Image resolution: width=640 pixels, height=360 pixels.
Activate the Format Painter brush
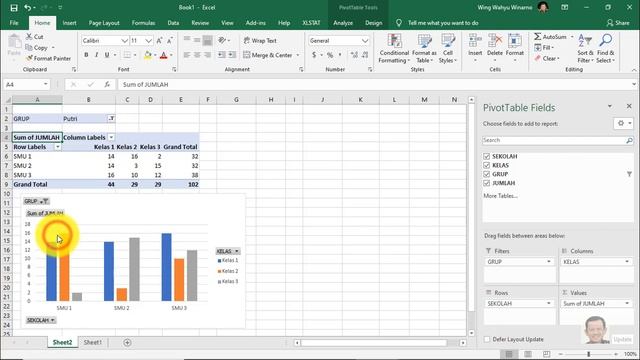click(48, 58)
